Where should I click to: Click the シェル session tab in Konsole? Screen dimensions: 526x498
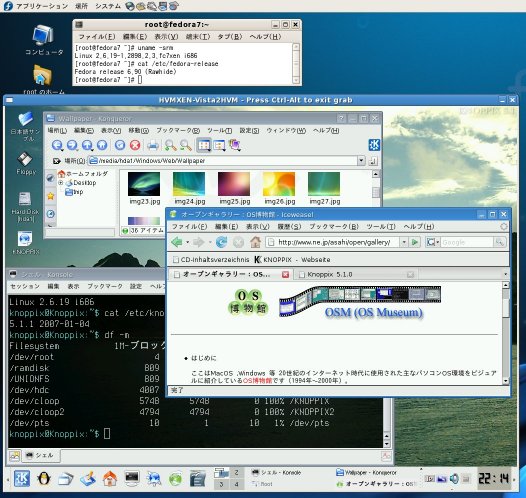pyautogui.click(x=41, y=456)
